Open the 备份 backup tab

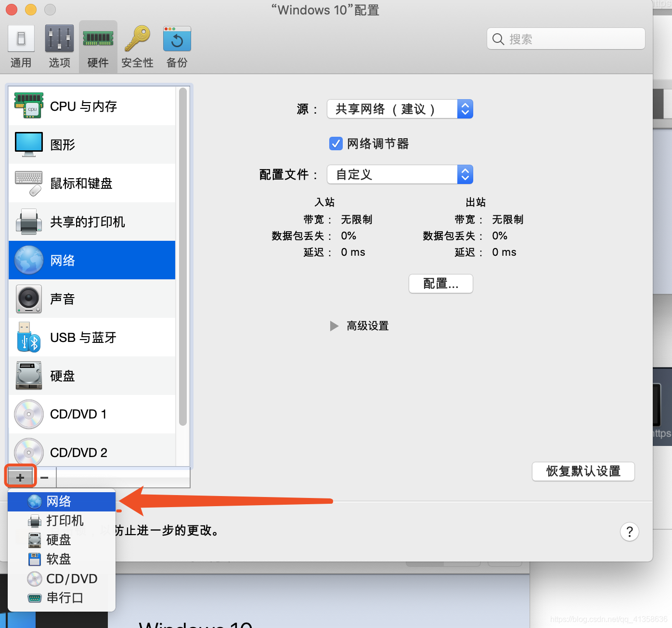(x=177, y=47)
